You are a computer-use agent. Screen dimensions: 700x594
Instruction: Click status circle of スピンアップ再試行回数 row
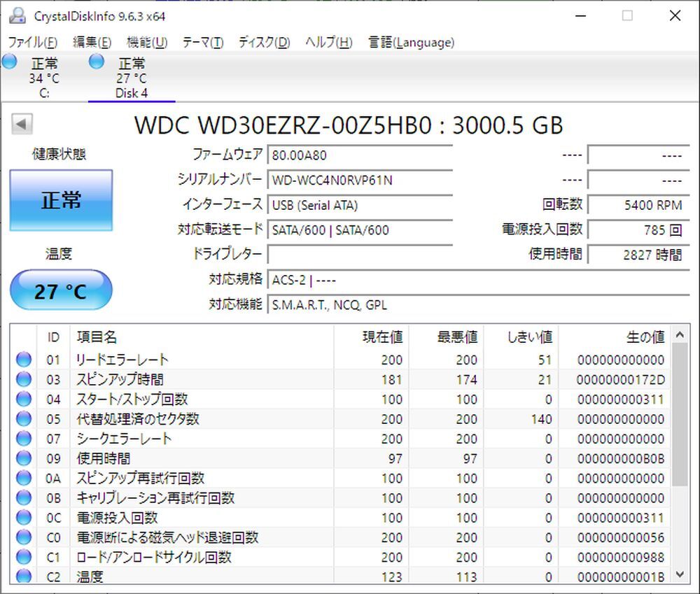pyautogui.click(x=24, y=478)
